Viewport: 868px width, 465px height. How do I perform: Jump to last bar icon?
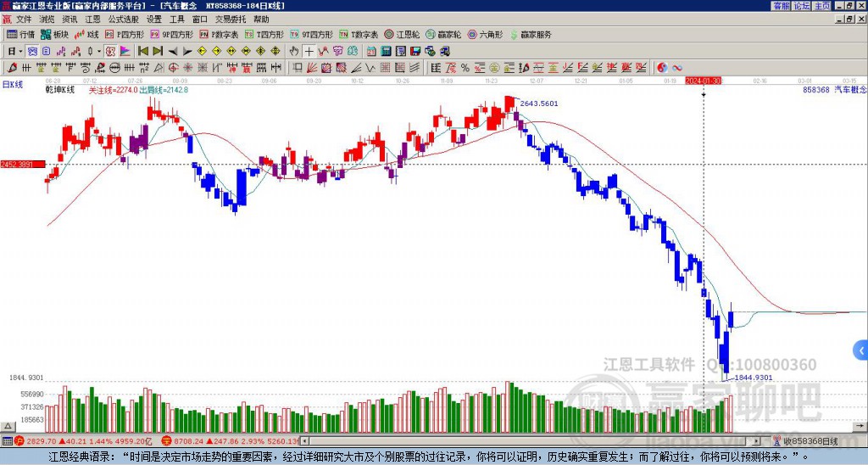click(x=158, y=52)
